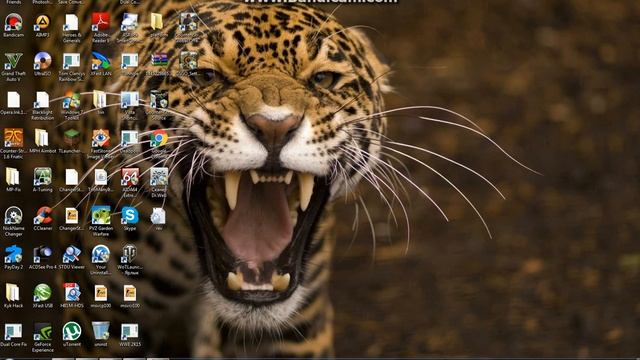The height and width of the screenshot is (360, 640).
Task: Open the WinRAR archive icon in second row
Action: click(159, 61)
